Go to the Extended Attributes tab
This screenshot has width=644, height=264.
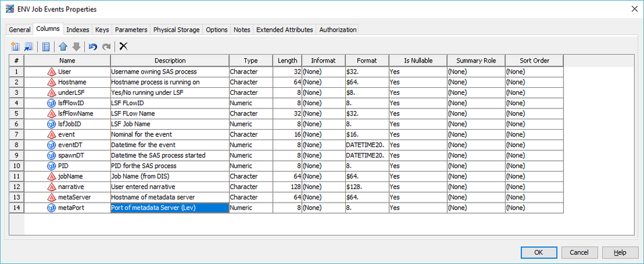pyautogui.click(x=285, y=30)
